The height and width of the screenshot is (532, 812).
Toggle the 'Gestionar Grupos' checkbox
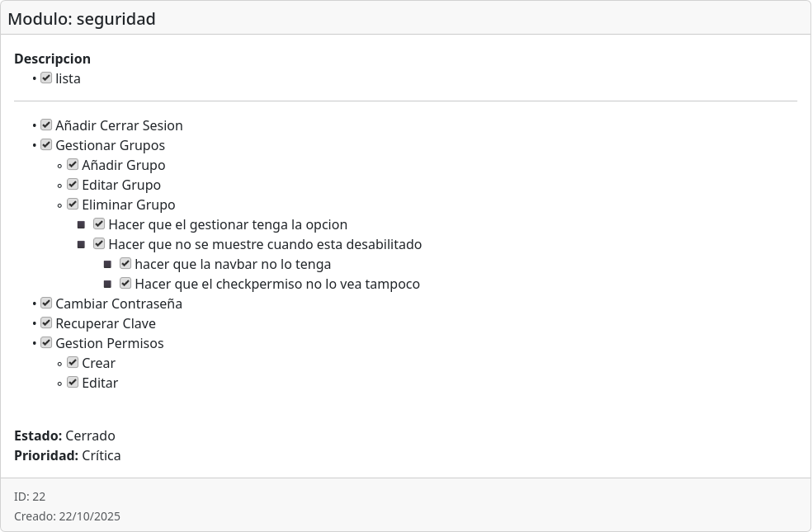pos(46,145)
